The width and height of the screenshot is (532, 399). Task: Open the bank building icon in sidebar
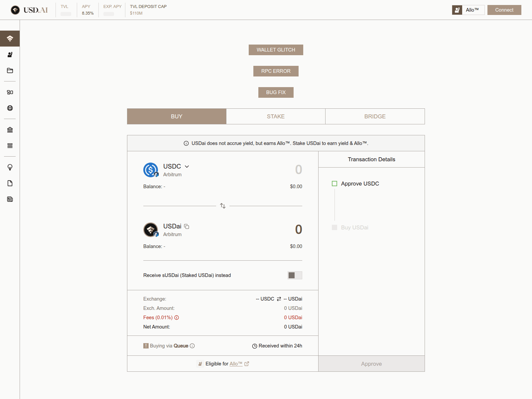click(x=10, y=130)
